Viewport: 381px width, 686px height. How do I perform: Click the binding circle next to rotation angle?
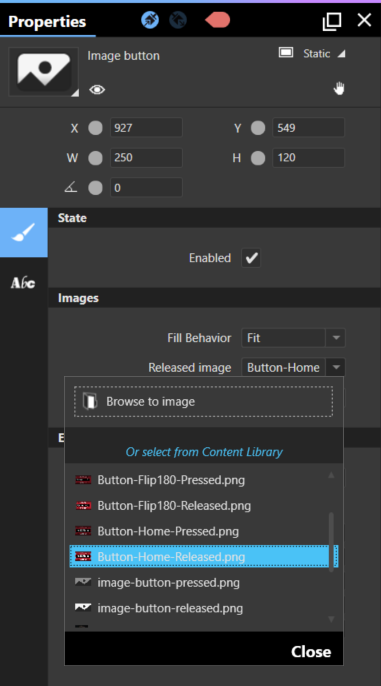pyautogui.click(x=95, y=188)
